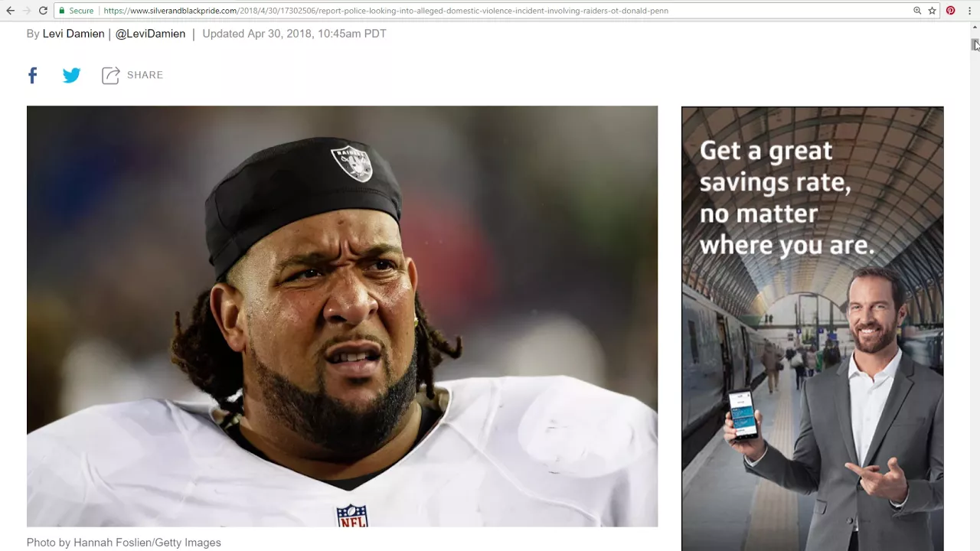Click the SHARE button with arrow icon
This screenshot has height=551, width=980.
132,75
